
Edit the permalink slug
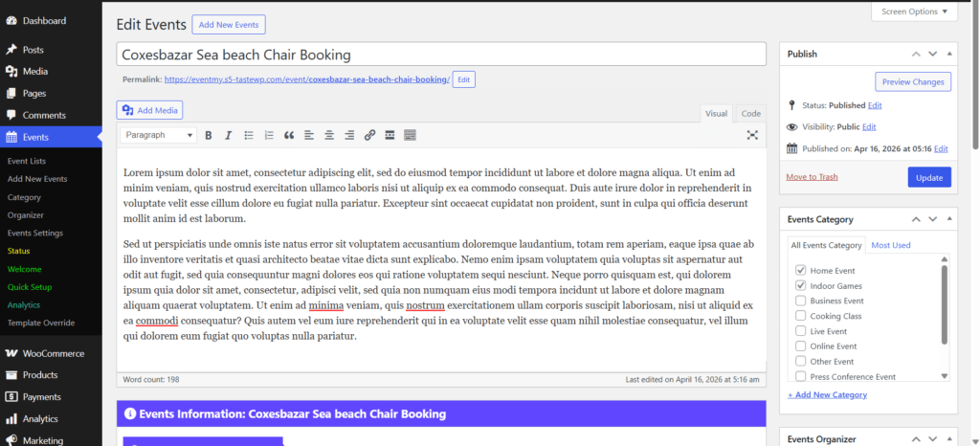(x=464, y=79)
